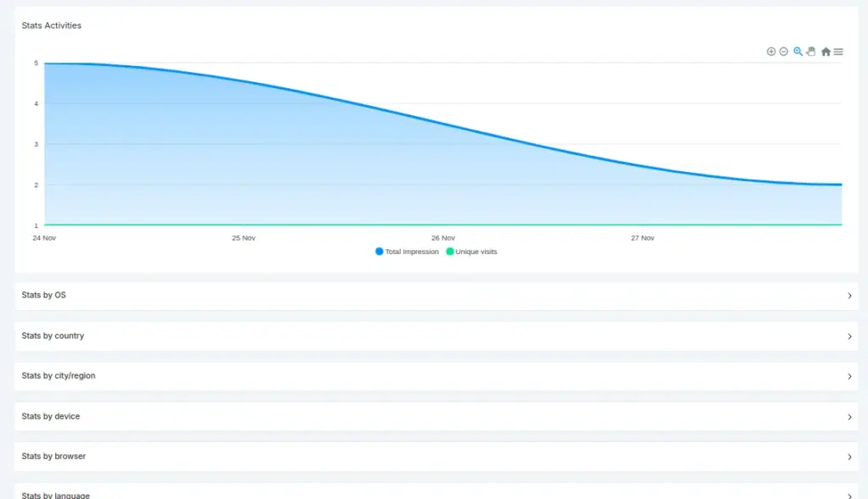This screenshot has height=499, width=868.
Task: Click the blue Total Impression legend dot
Action: tap(379, 252)
